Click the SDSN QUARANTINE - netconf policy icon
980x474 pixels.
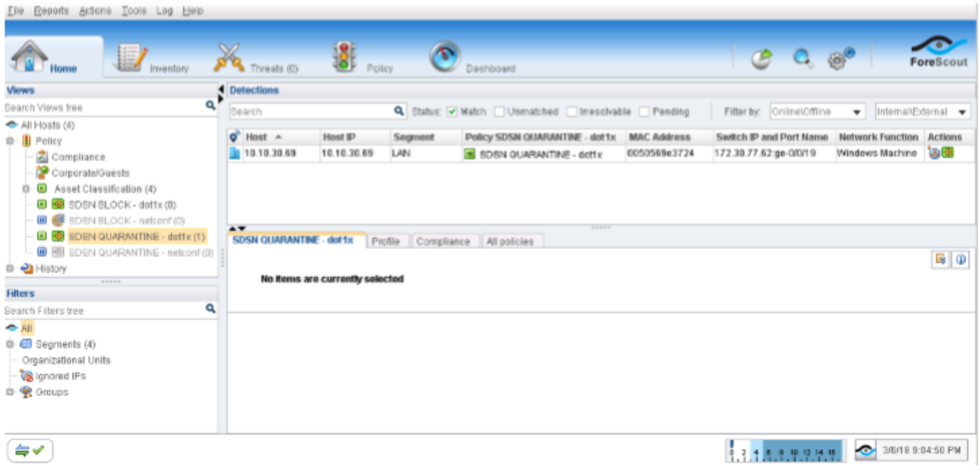point(58,253)
